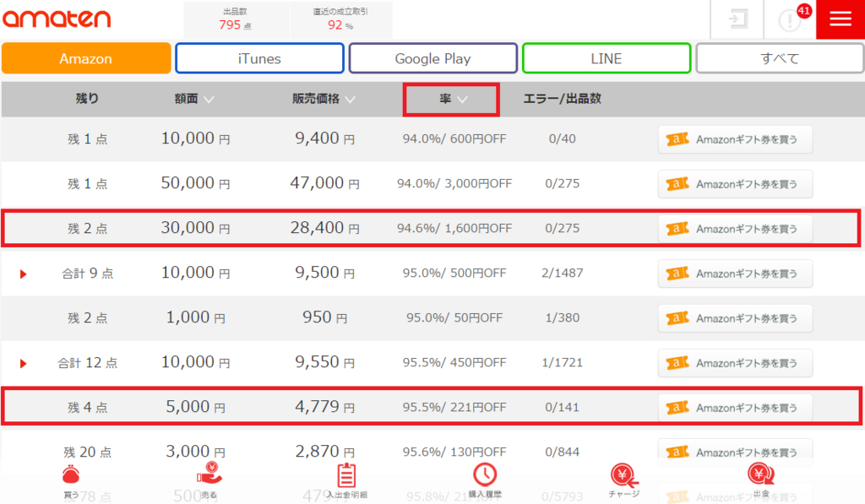Open the notifications alert icon
The width and height of the screenshot is (865, 504).
point(790,20)
